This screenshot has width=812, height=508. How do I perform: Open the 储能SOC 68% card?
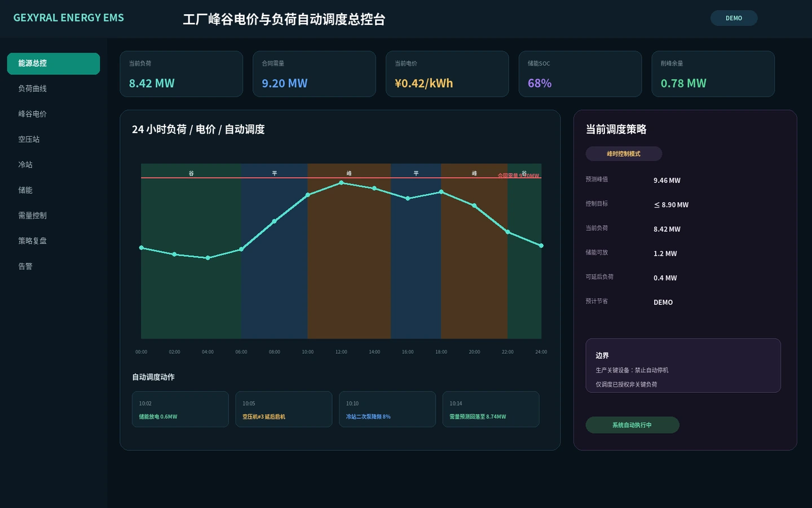(580, 74)
